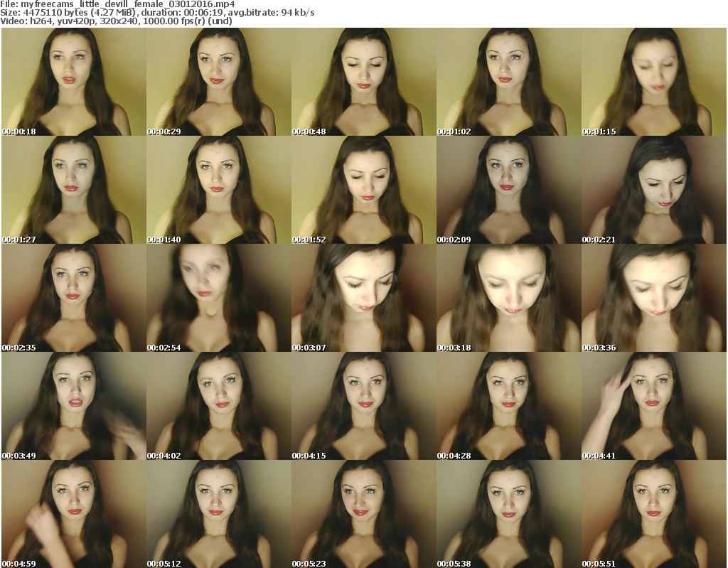This screenshot has width=728, height=568.
Task: Choose the thumbnail marked 00:04:28
Action: 508,406
